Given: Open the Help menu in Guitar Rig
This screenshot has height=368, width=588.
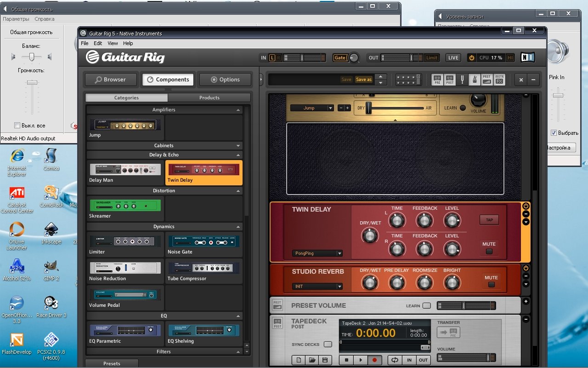Looking at the screenshot, I should [128, 43].
